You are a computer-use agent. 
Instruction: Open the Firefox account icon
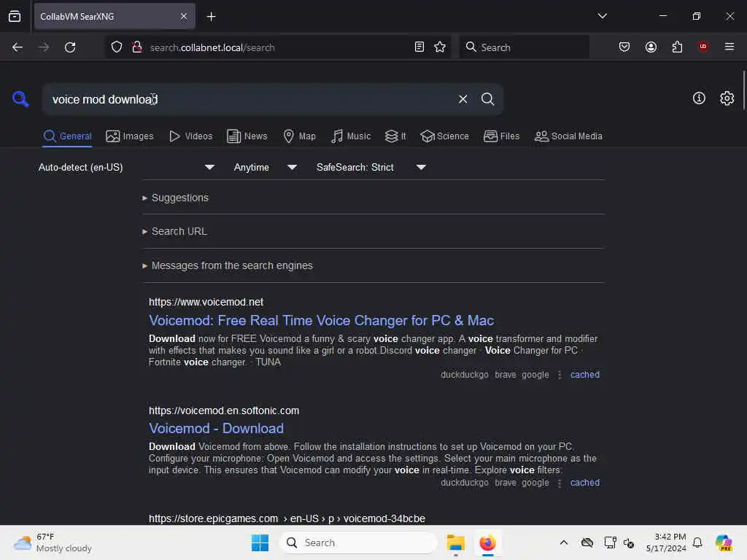[651, 47]
